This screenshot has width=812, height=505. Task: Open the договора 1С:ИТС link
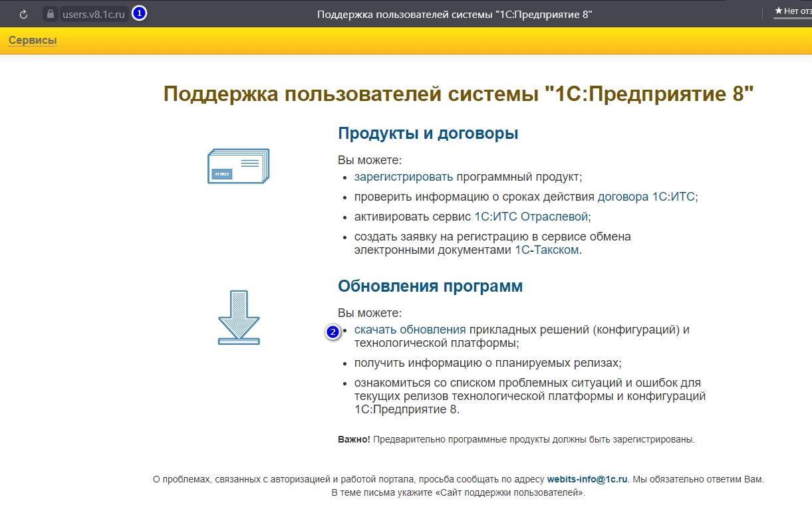646,197
